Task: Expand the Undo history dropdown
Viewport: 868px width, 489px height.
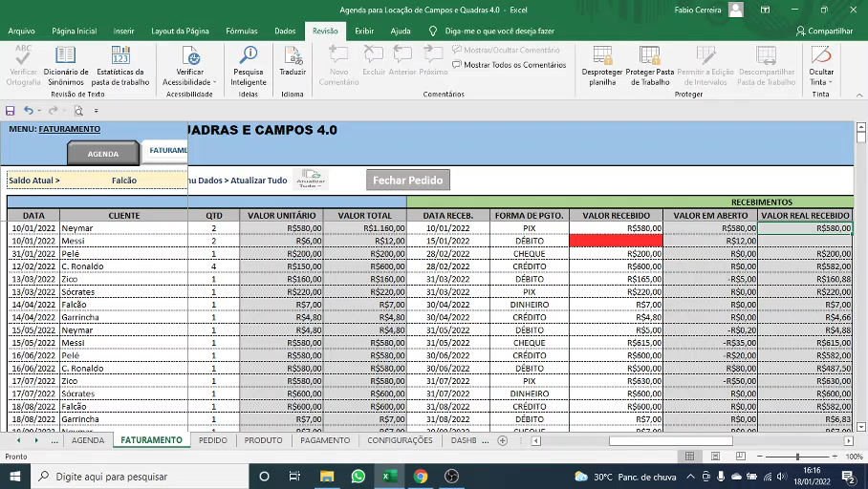Action: pos(39,111)
